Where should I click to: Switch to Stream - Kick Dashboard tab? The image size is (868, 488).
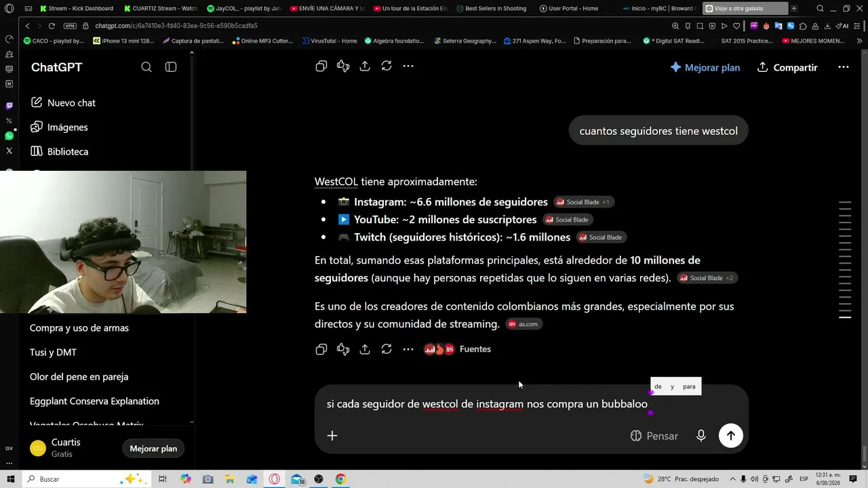[x=77, y=9]
